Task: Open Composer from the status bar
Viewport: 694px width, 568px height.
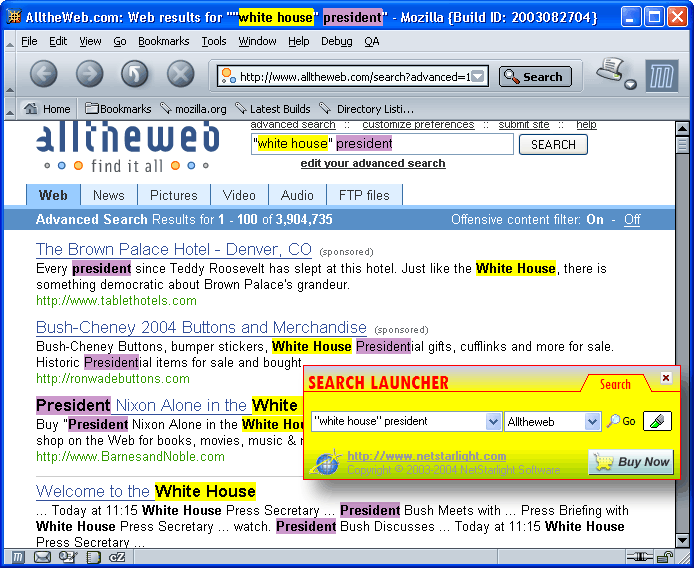Action: pyautogui.click(x=68, y=557)
